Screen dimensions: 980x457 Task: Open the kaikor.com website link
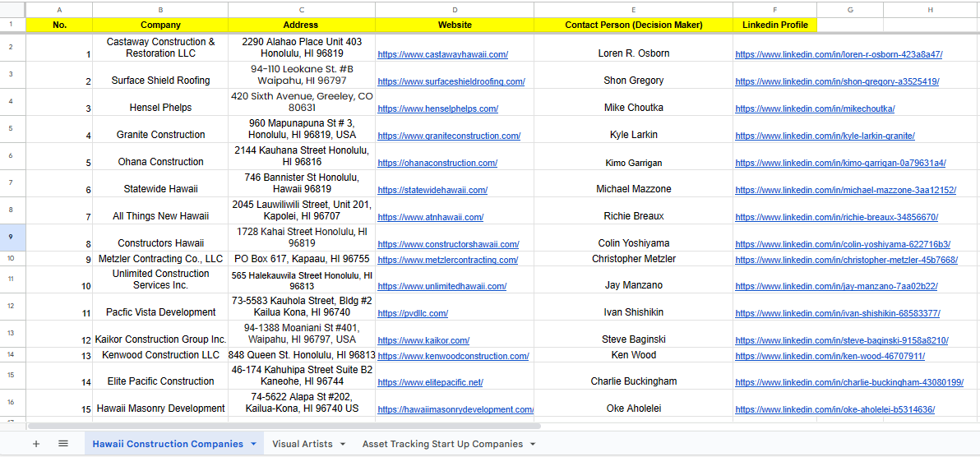coord(423,341)
